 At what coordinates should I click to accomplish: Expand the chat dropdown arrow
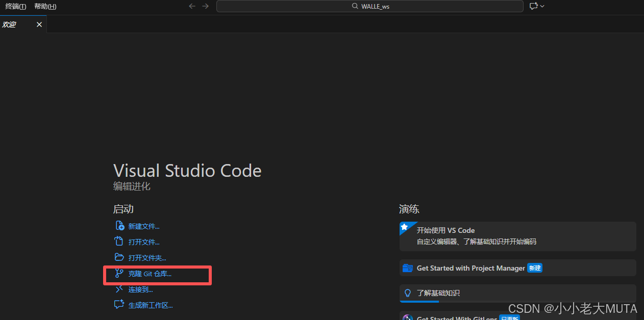point(542,6)
